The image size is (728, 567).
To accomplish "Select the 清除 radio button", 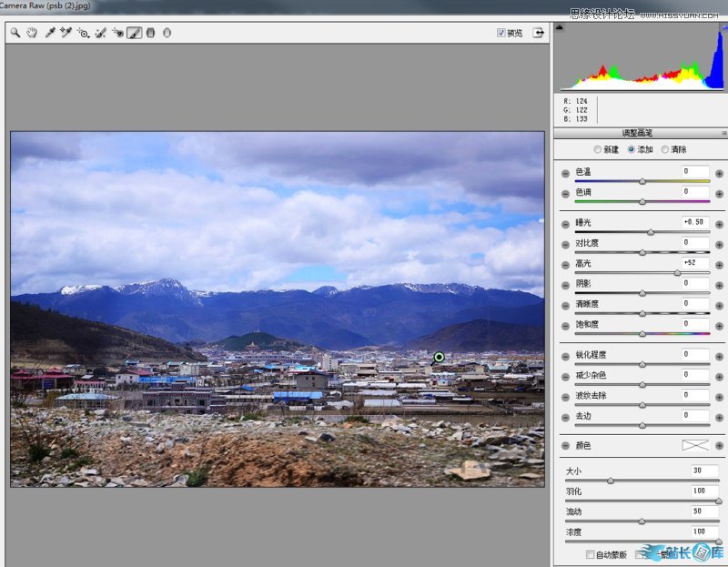I will (665, 149).
